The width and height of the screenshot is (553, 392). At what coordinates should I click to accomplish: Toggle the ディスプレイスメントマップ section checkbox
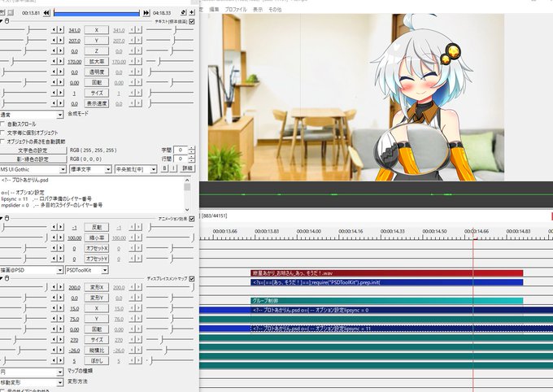click(x=192, y=279)
